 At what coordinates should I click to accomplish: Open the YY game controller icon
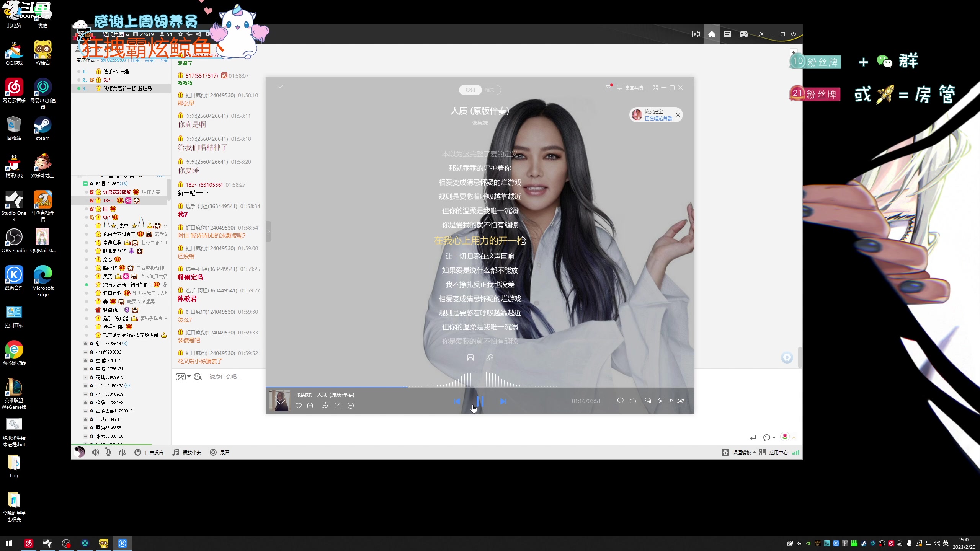pos(744,34)
